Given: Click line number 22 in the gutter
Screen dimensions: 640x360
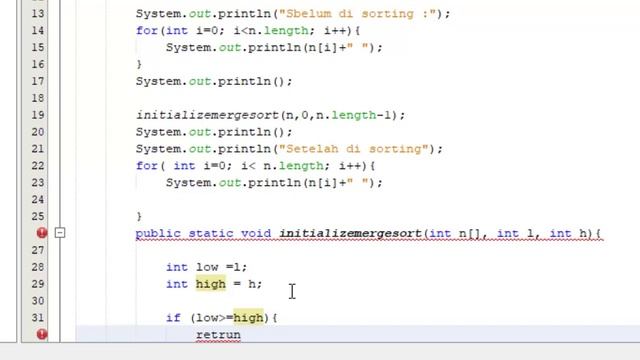Looking at the screenshot, I should pos(38,166).
